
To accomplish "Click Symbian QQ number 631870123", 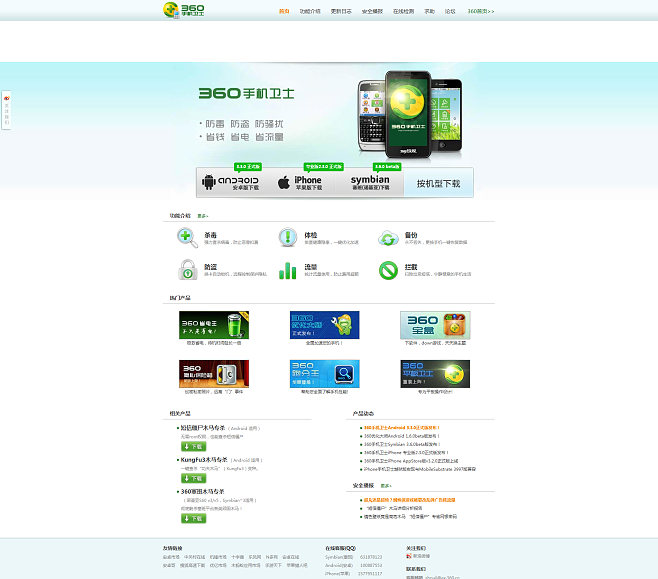I will 371,557.
